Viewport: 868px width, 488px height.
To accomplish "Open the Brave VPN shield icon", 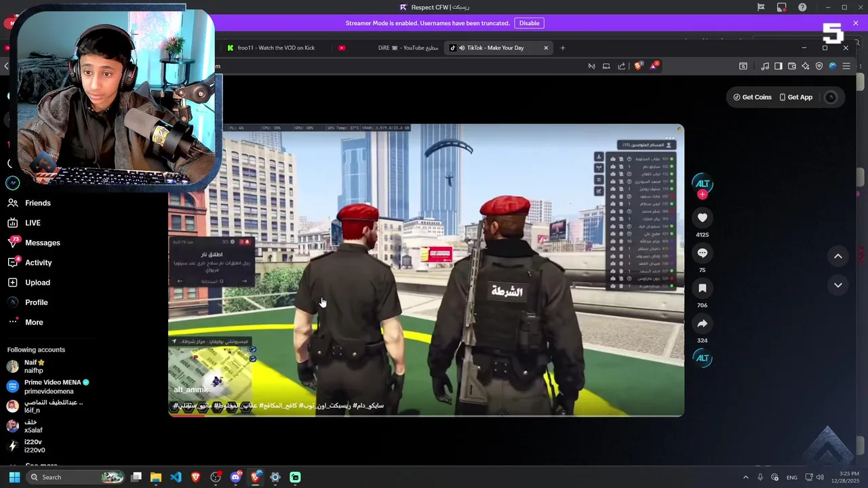I will (819, 66).
